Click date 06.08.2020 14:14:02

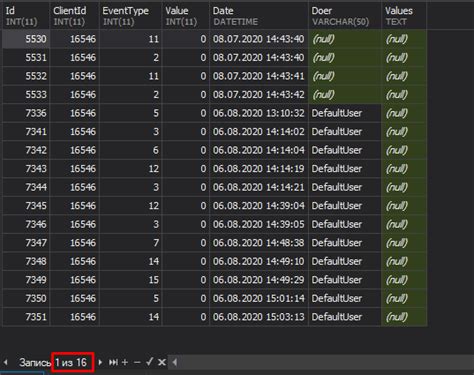click(x=259, y=132)
